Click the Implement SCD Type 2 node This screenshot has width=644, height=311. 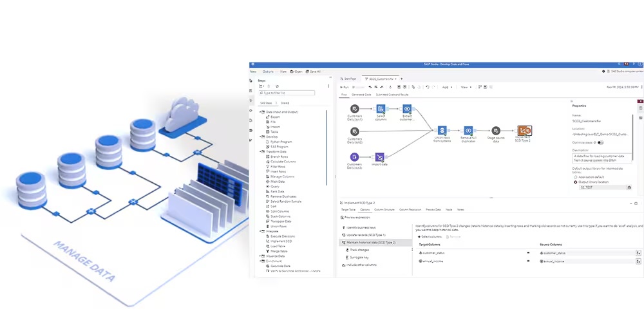(x=524, y=130)
